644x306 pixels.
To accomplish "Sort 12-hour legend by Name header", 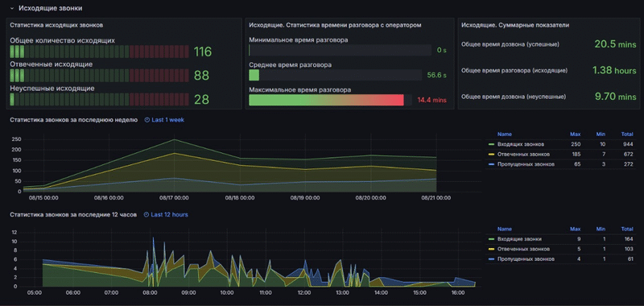I will point(505,229).
